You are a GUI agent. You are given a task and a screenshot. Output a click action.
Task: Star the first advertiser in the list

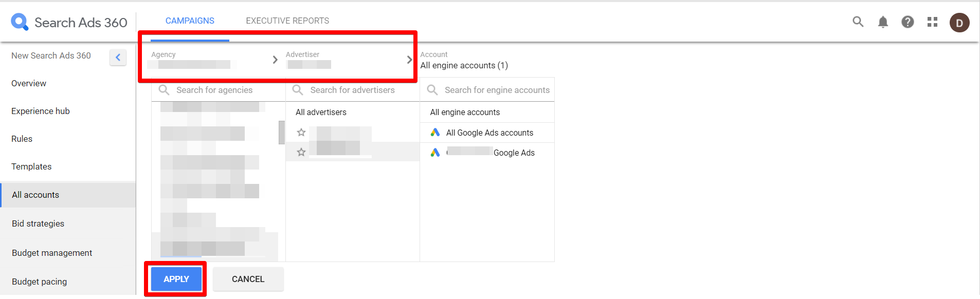[x=301, y=133]
